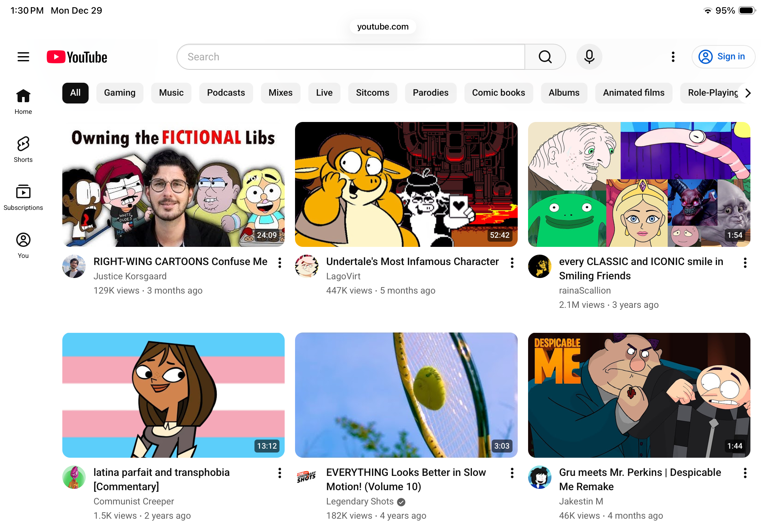Click the YouTube logo
The image size is (766, 532).
point(77,57)
